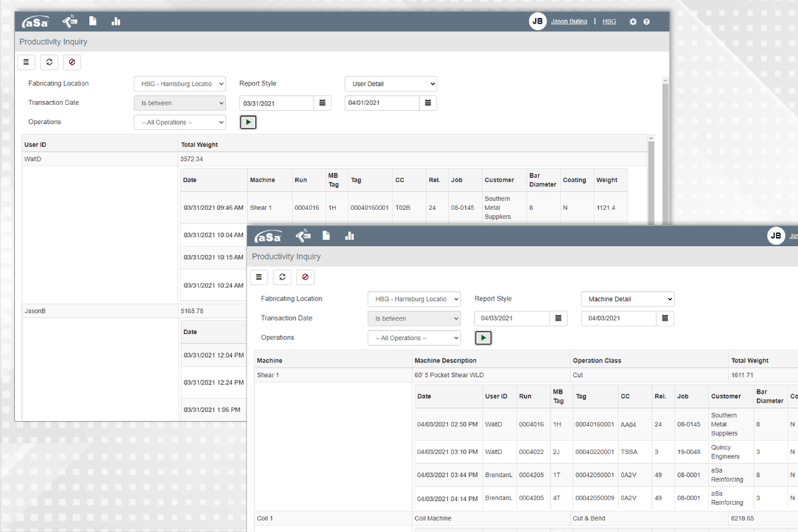
Task: Open calendar picker next to 04/01/2021
Action: 428,103
